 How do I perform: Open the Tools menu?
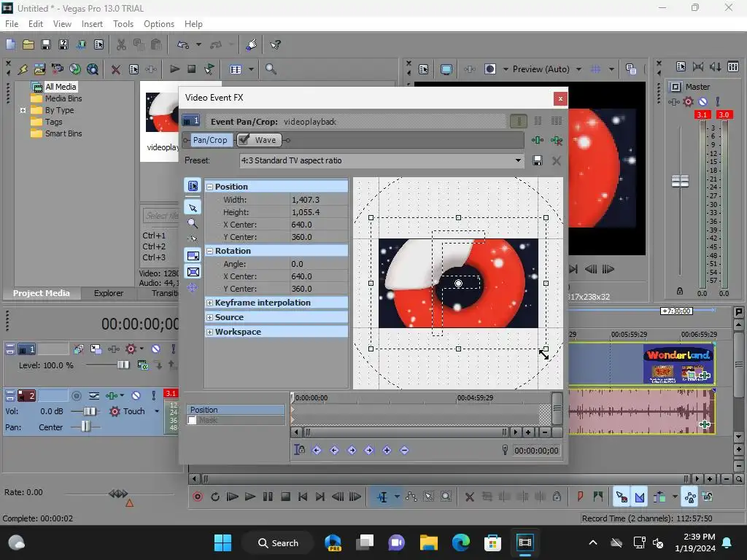click(x=123, y=24)
